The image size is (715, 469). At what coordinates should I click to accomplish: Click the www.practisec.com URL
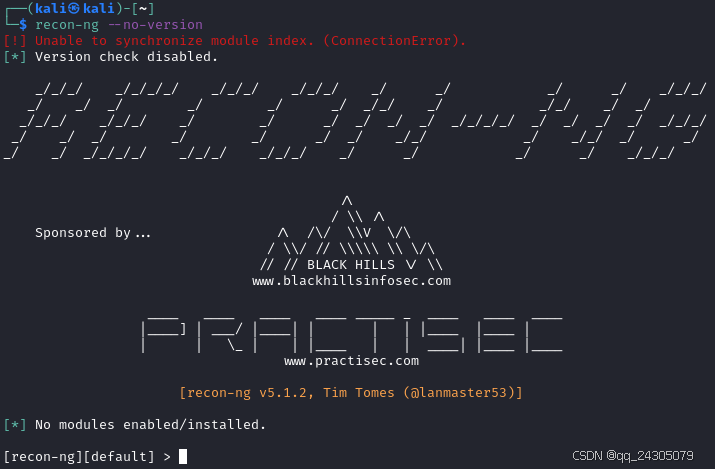point(352,361)
